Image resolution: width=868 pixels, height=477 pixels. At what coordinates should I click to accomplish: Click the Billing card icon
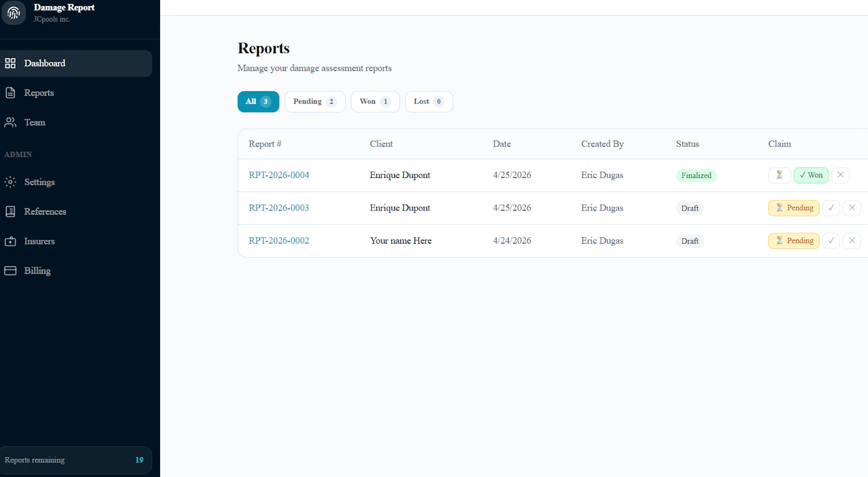10,271
